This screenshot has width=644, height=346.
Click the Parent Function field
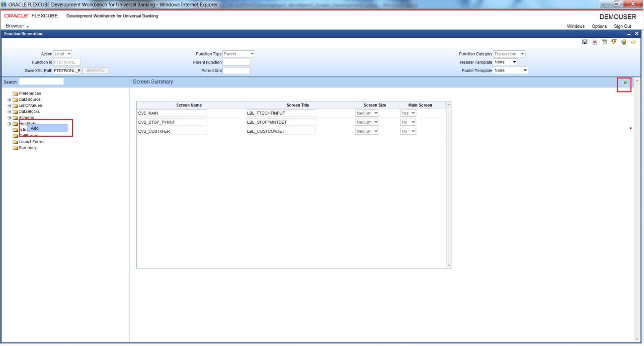pyautogui.click(x=236, y=62)
